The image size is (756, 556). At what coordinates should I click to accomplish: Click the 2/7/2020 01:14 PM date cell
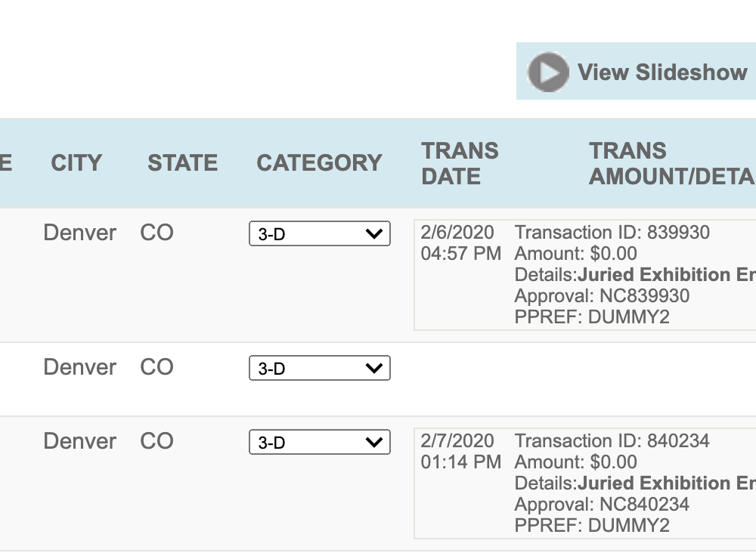pos(461,452)
